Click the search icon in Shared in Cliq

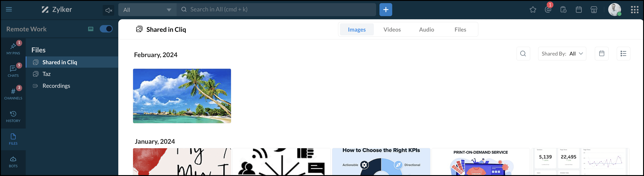pos(523,54)
